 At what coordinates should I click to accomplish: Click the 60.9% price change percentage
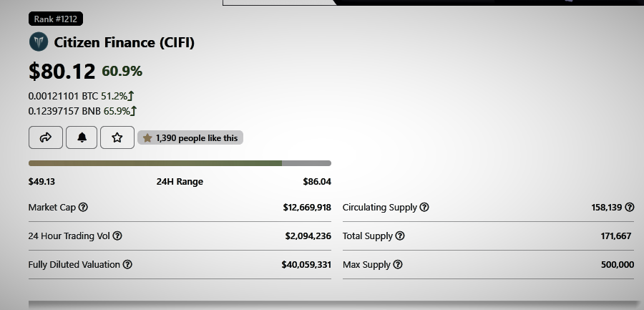(122, 71)
